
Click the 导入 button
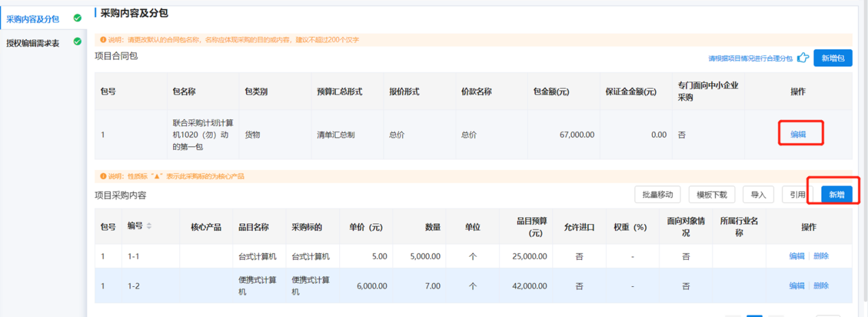(758, 195)
